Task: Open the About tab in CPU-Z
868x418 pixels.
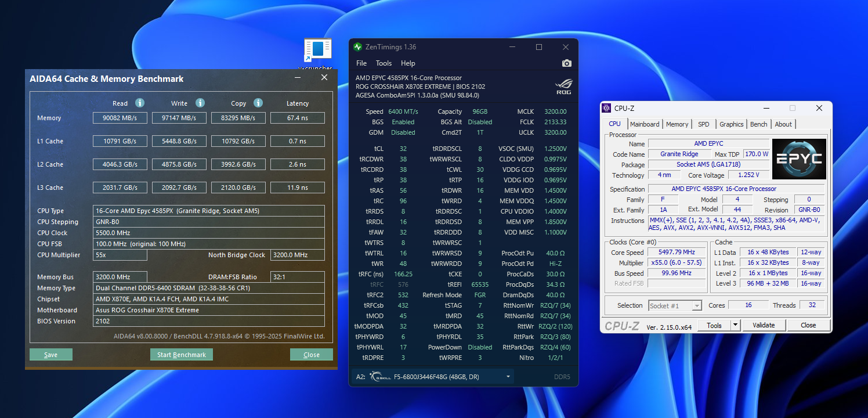Action: tap(783, 124)
